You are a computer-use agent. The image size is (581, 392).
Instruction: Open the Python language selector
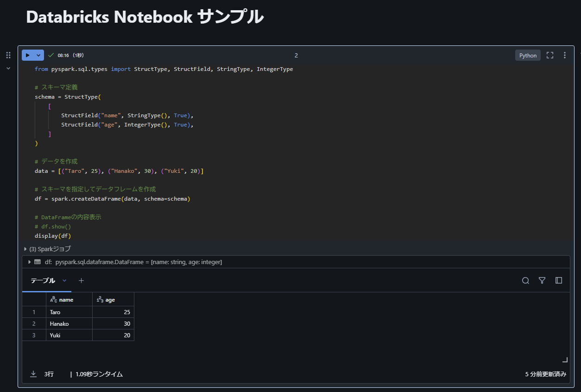click(528, 55)
